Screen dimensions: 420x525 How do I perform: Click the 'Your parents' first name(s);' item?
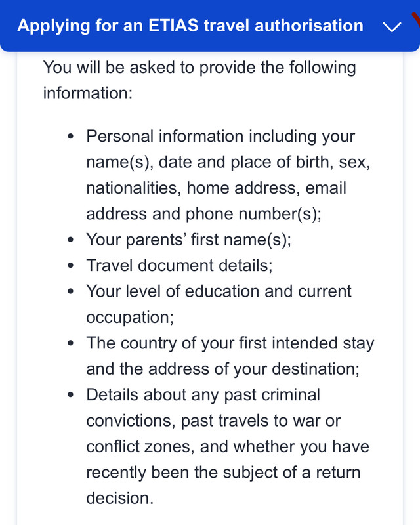click(188, 240)
